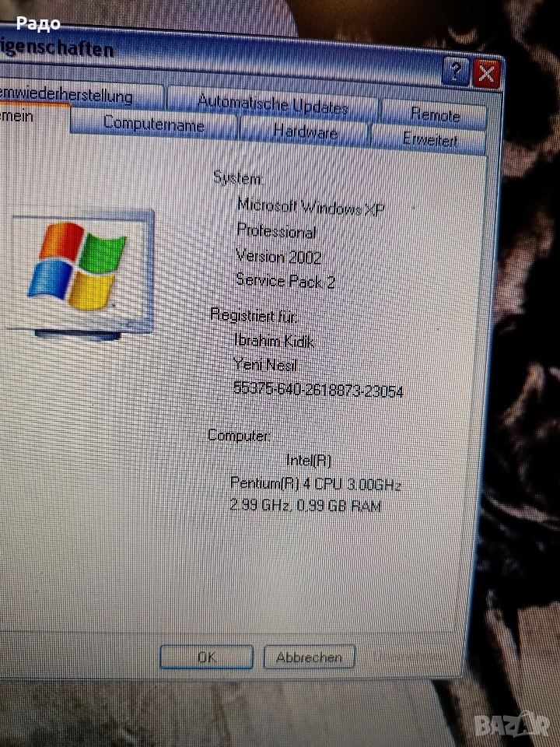560x747 pixels.
Task: Go to the Remote tab
Action: (x=434, y=115)
